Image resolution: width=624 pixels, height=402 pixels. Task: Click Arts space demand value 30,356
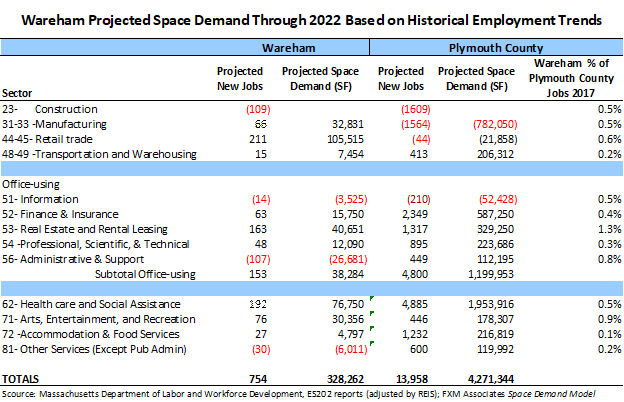(348, 319)
